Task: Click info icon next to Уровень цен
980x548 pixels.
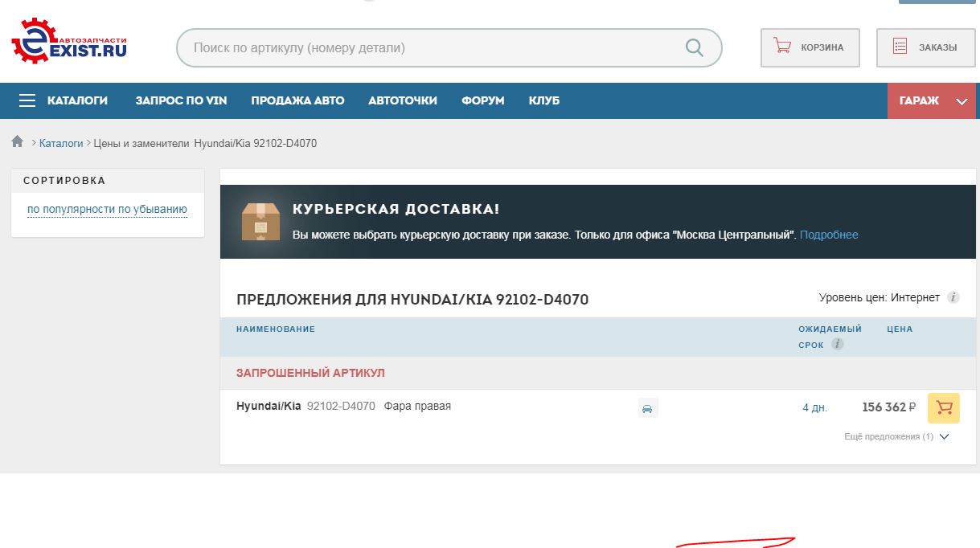Action: [x=953, y=297]
